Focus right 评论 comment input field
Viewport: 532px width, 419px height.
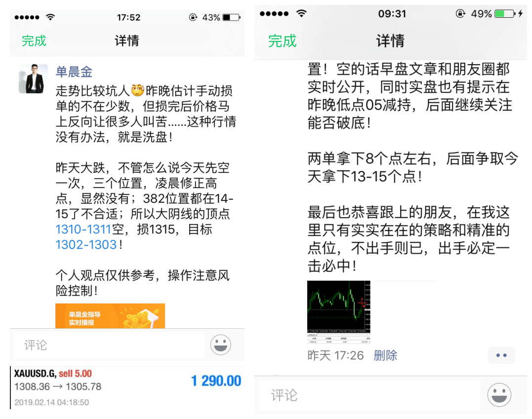pyautogui.click(x=369, y=395)
